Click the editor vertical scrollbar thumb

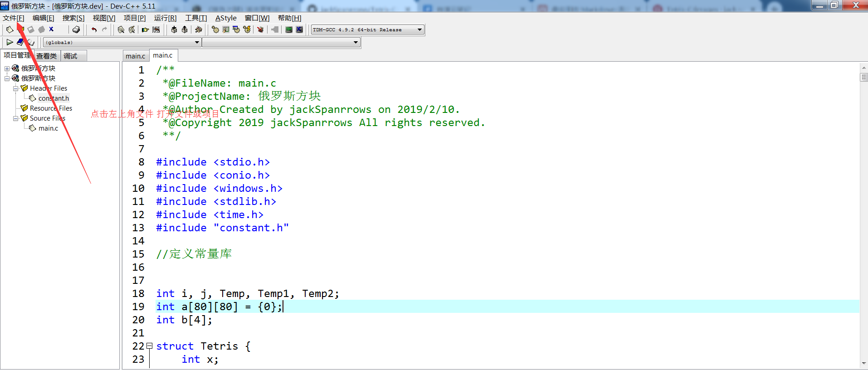863,78
